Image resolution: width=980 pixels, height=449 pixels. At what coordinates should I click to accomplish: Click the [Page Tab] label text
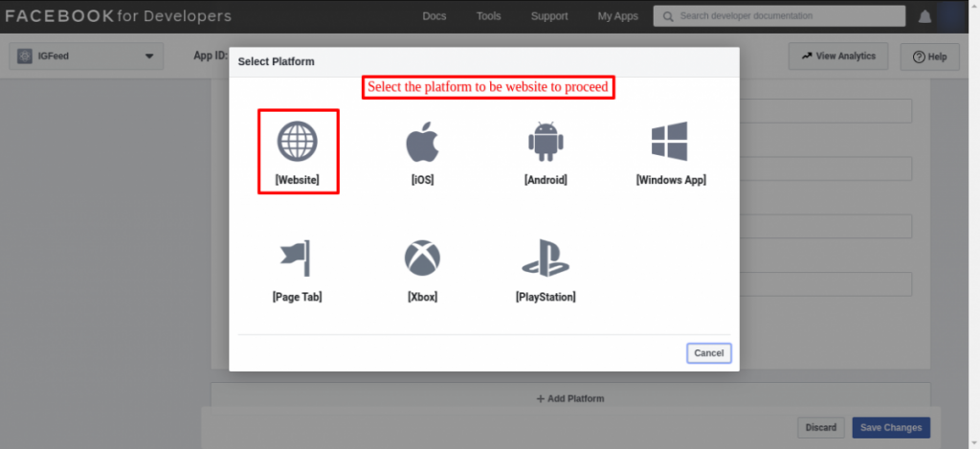point(298,297)
